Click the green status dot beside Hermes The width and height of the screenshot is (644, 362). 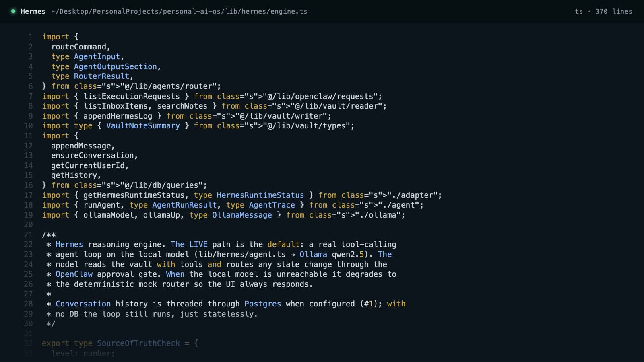(x=13, y=11)
